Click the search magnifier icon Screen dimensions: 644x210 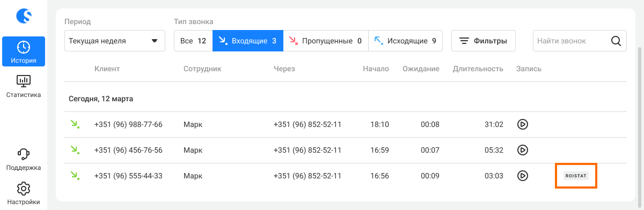(x=617, y=41)
